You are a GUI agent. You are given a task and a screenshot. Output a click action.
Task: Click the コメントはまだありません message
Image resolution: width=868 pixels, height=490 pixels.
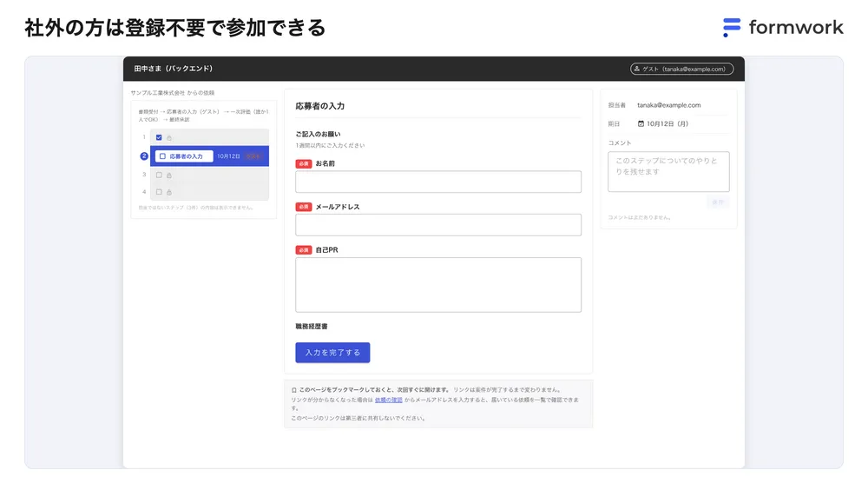click(x=640, y=217)
